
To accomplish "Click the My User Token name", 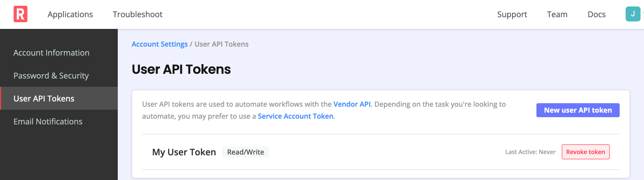I will pos(184,152).
